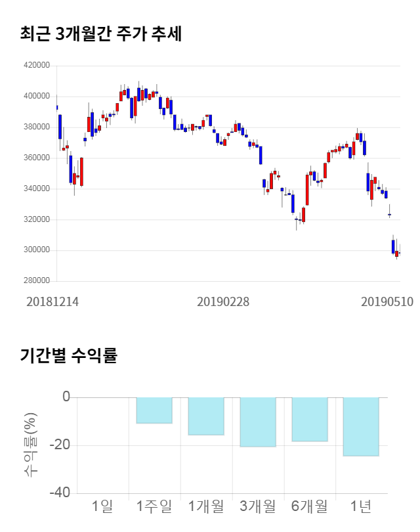Viewport: 420px width, 532px height.
Task: Select the 20181214 date label
Action: tap(52, 301)
